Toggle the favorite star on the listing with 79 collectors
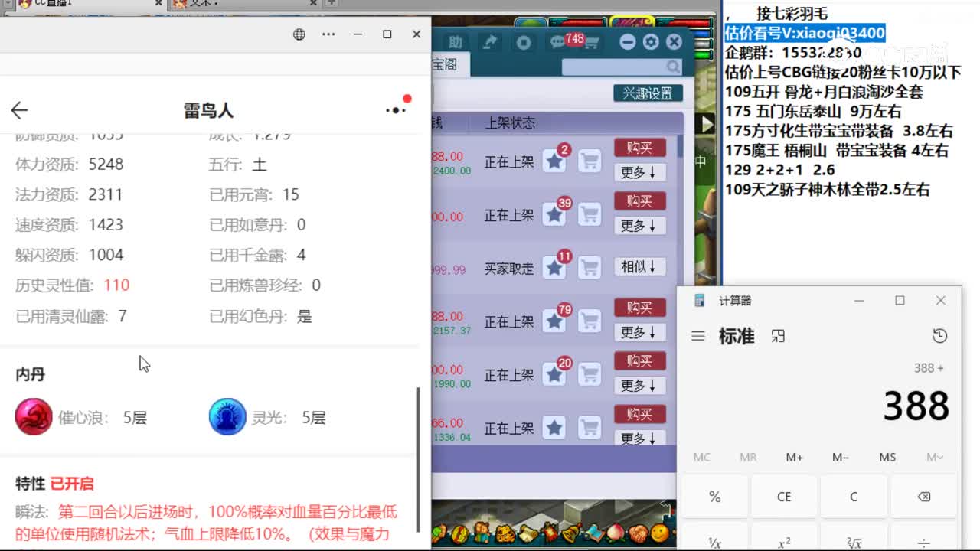Image resolution: width=980 pixels, height=551 pixels. [554, 321]
